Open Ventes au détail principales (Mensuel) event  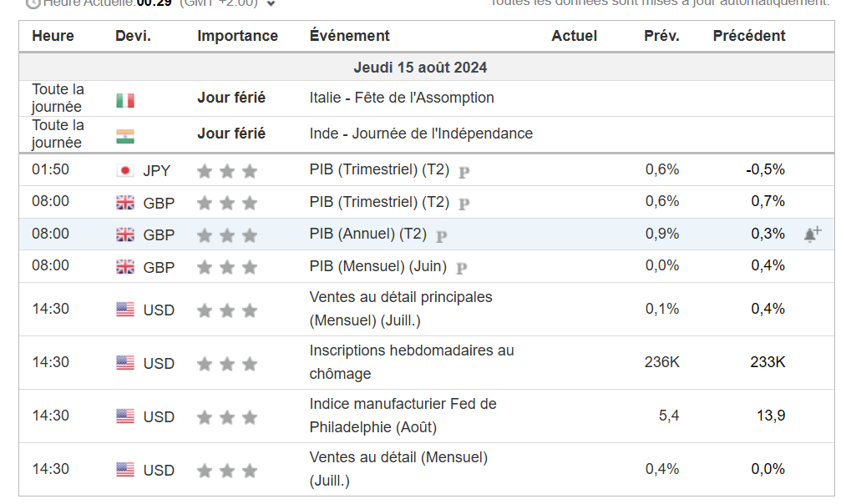[x=401, y=309]
